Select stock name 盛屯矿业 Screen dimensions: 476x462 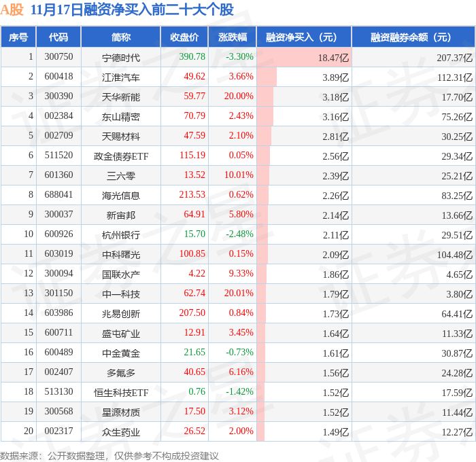click(121, 334)
